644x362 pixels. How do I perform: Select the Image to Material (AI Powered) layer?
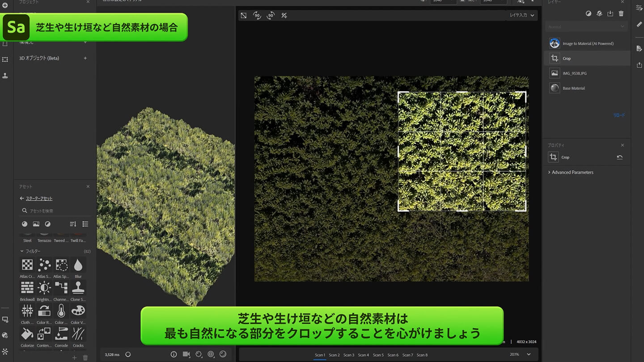point(586,43)
